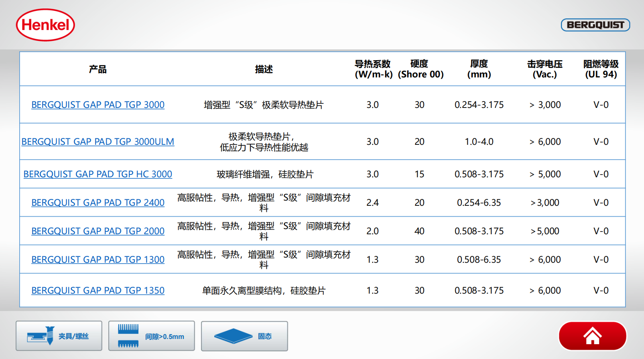This screenshot has width=644, height=359.
Task: Click the Henkel logo
Action: [x=45, y=25]
